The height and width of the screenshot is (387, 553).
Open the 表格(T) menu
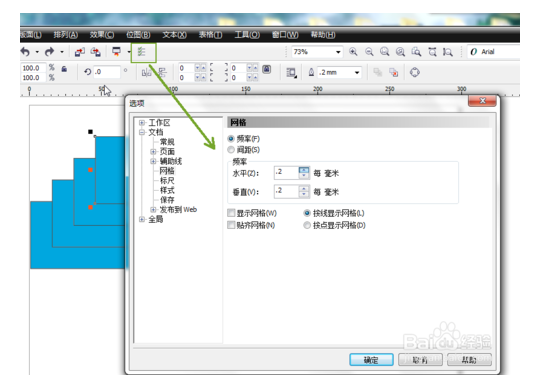[210, 35]
